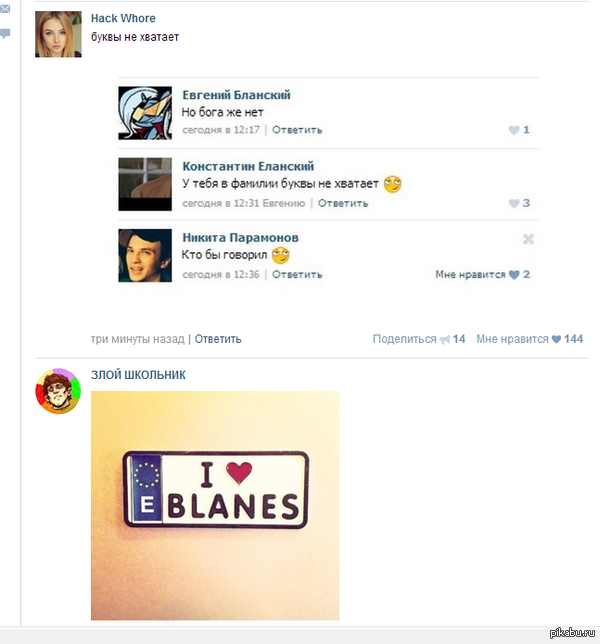600x644 pixels.
Task: Like Константин Еланский's comment heart
Action: pos(514,203)
